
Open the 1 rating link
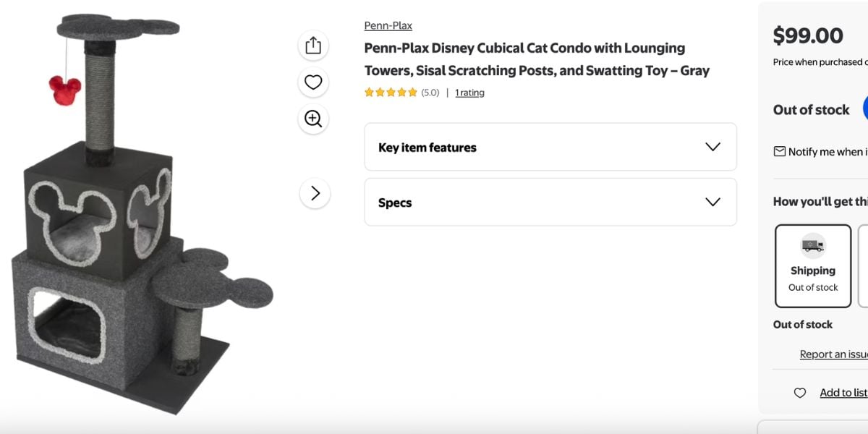[469, 93]
